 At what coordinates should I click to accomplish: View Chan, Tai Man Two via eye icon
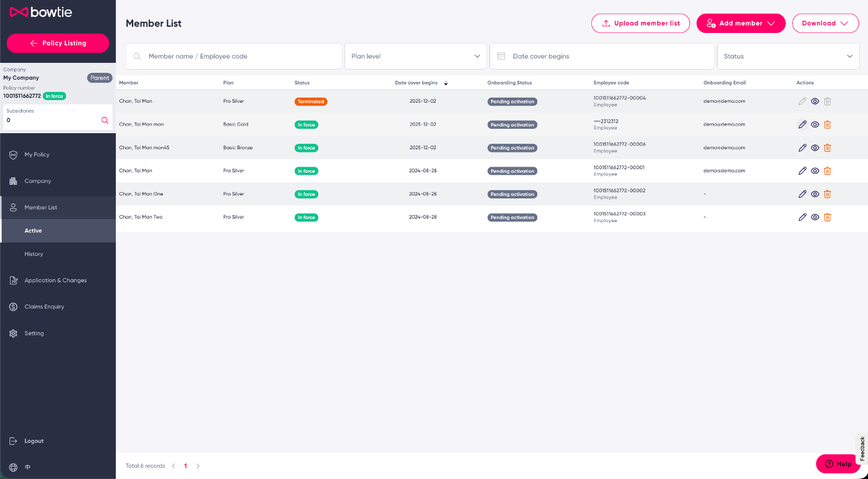[x=815, y=217]
